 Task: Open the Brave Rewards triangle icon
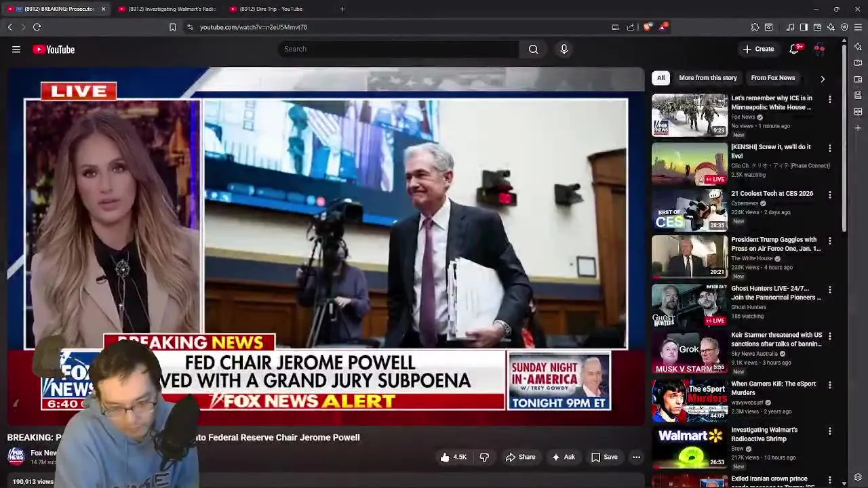point(663,27)
